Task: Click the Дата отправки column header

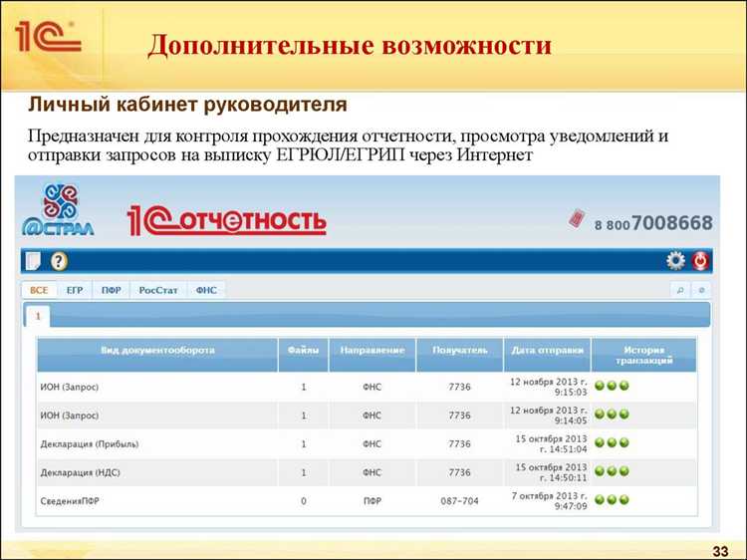Action: (548, 355)
